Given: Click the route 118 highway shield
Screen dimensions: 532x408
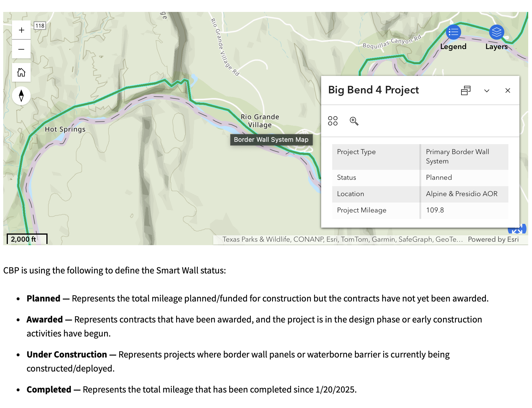Looking at the screenshot, I should [40, 26].
